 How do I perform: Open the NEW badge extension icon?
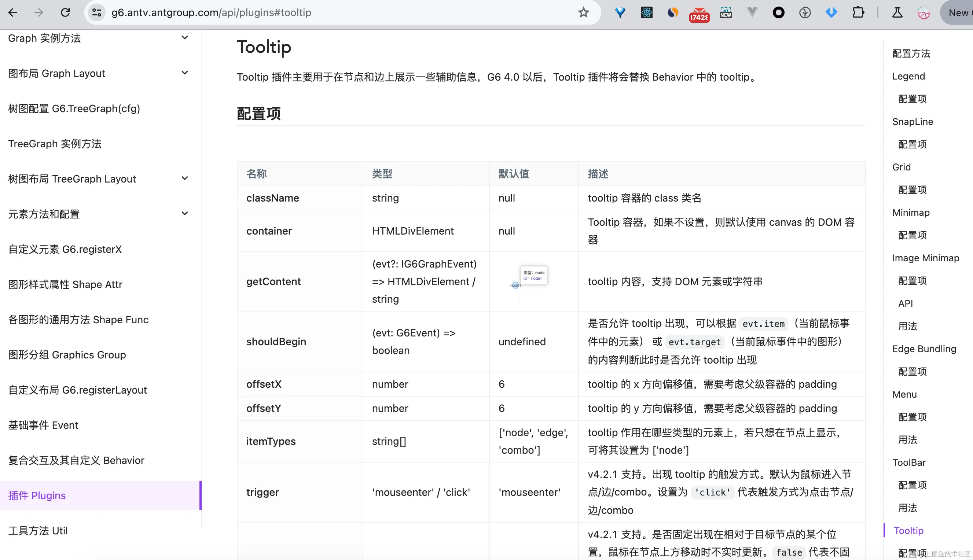click(x=726, y=13)
